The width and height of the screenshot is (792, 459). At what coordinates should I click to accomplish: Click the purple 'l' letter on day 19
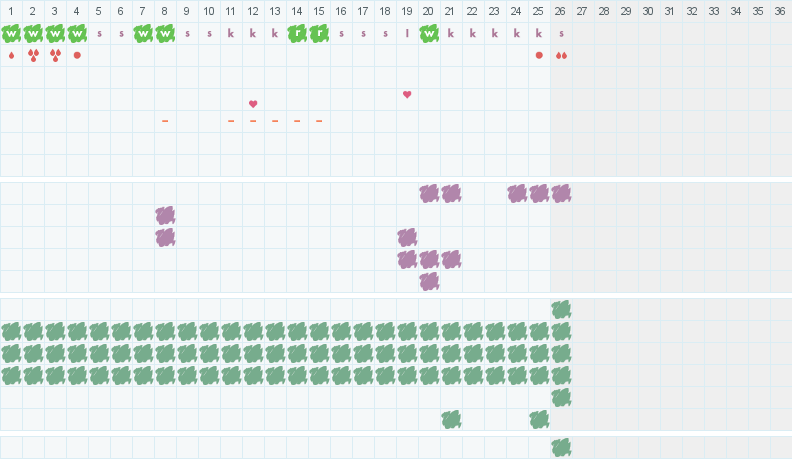pyautogui.click(x=407, y=33)
